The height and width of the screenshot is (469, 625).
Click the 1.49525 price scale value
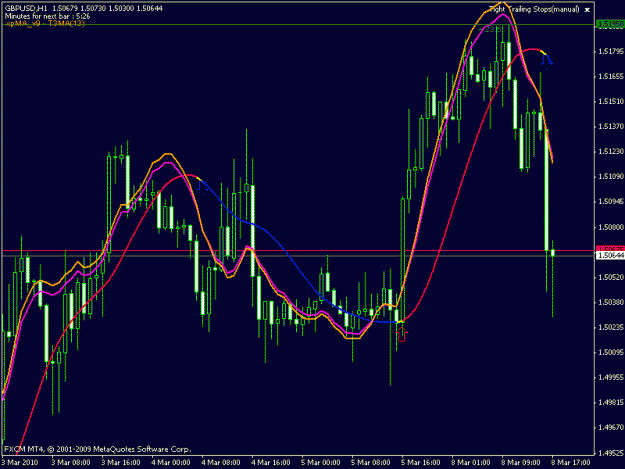click(x=611, y=453)
